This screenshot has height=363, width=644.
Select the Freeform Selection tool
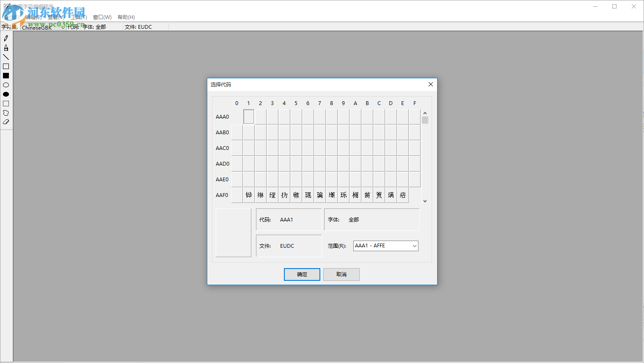tap(6, 113)
